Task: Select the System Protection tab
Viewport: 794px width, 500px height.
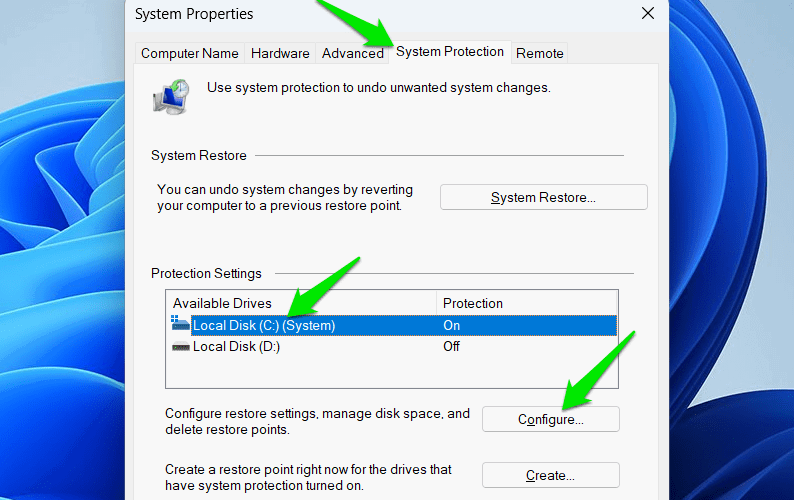Action: click(x=450, y=52)
